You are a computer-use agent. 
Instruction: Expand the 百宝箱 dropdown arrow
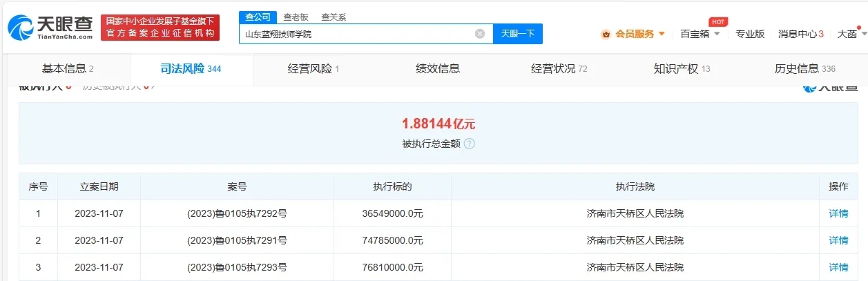[717, 34]
